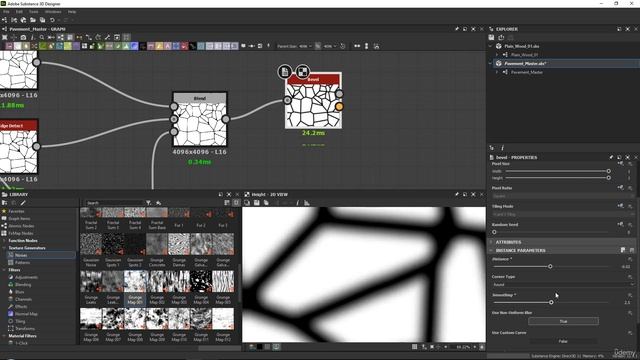Click the export icon in Explorer toolbar
The height and width of the screenshot is (360, 640).
501,37
